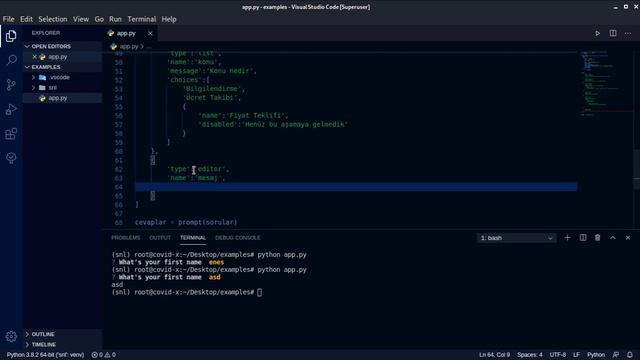Open the File menu

pos(9,19)
